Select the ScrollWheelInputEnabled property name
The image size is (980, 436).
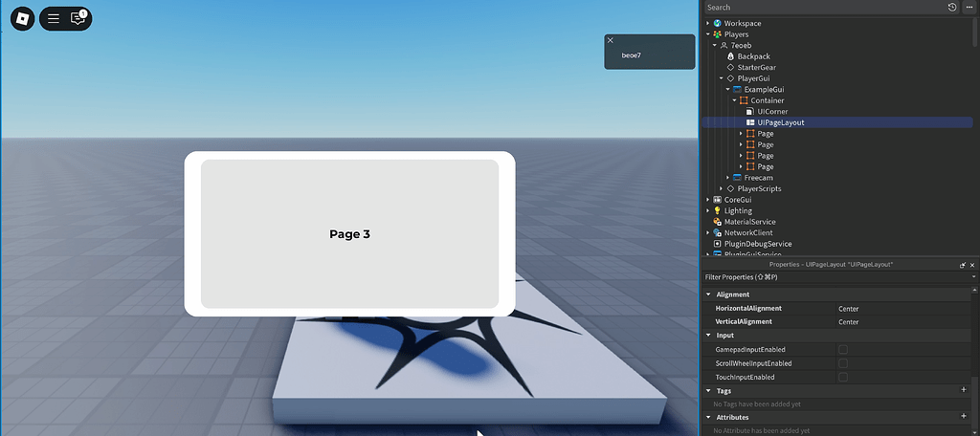pos(756,363)
